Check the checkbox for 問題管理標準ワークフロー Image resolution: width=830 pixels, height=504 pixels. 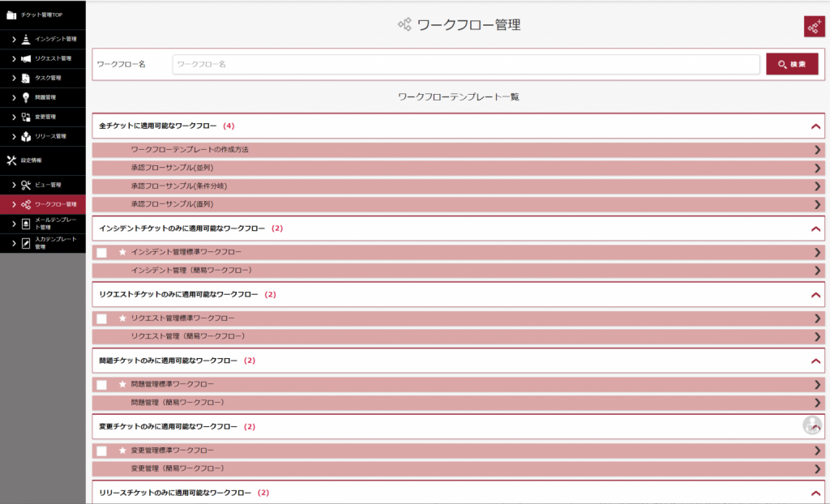pyautogui.click(x=102, y=383)
